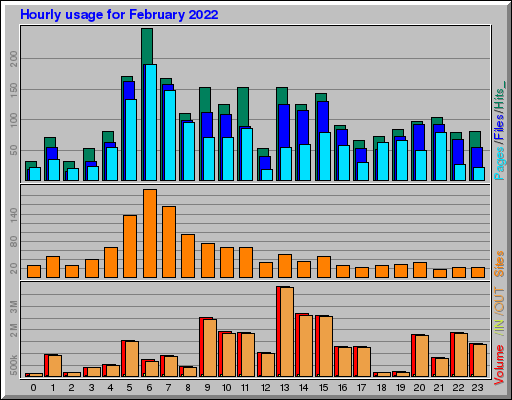512x400 pixels.
Task: Select the blue Files bar at hour 13
Action: 284,126
